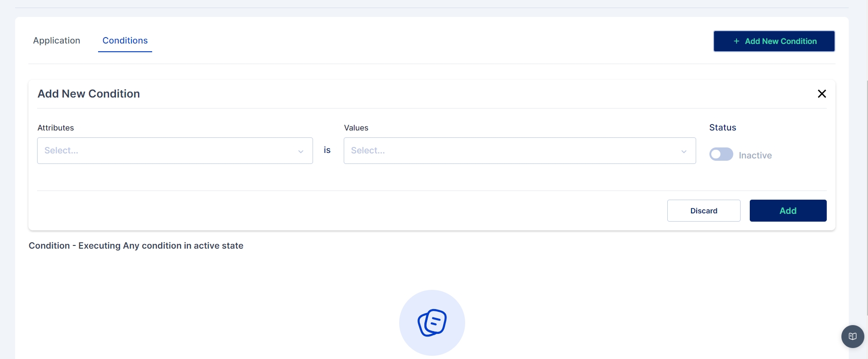This screenshot has width=868, height=359.
Task: Click the Condition executing state text
Action: 136,246
